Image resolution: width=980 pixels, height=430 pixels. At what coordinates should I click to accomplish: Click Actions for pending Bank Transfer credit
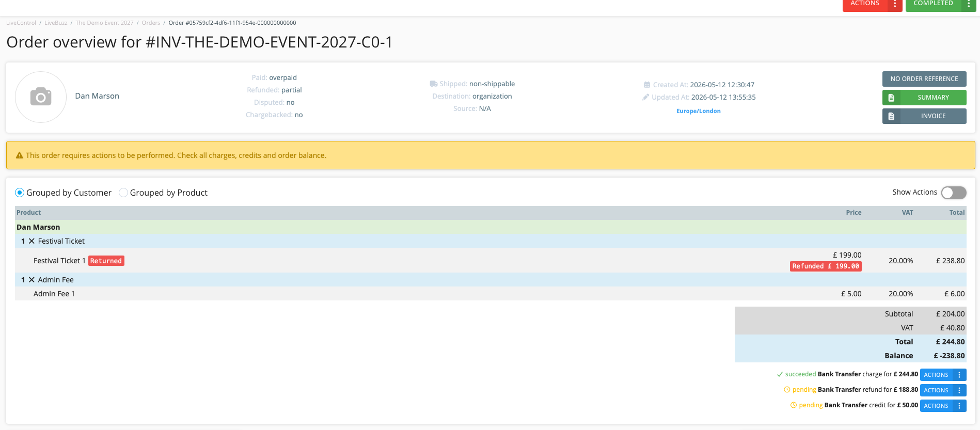[936, 406]
